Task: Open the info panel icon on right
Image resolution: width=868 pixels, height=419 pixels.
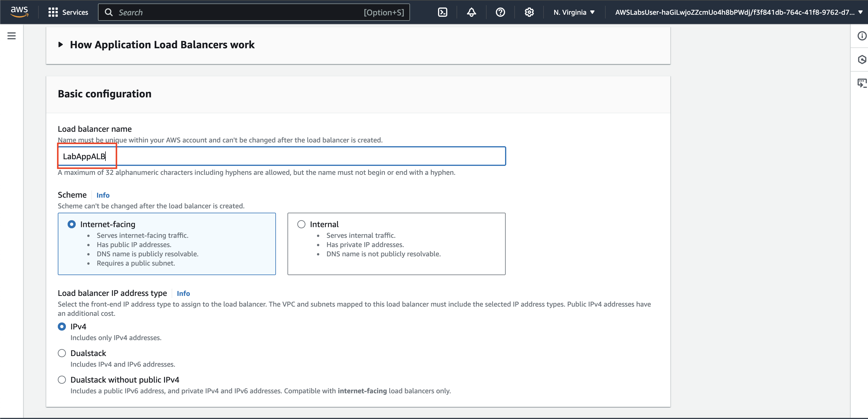Action: click(x=862, y=36)
